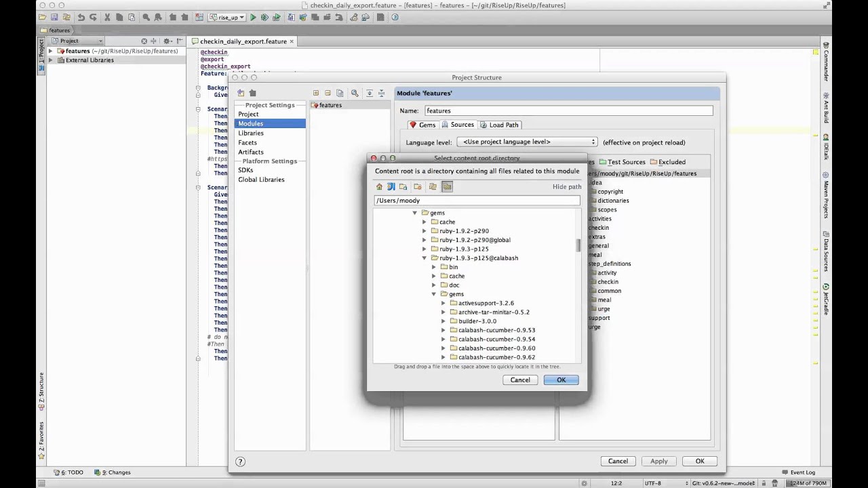Click the Help question mark in main toolbar

coord(395,17)
